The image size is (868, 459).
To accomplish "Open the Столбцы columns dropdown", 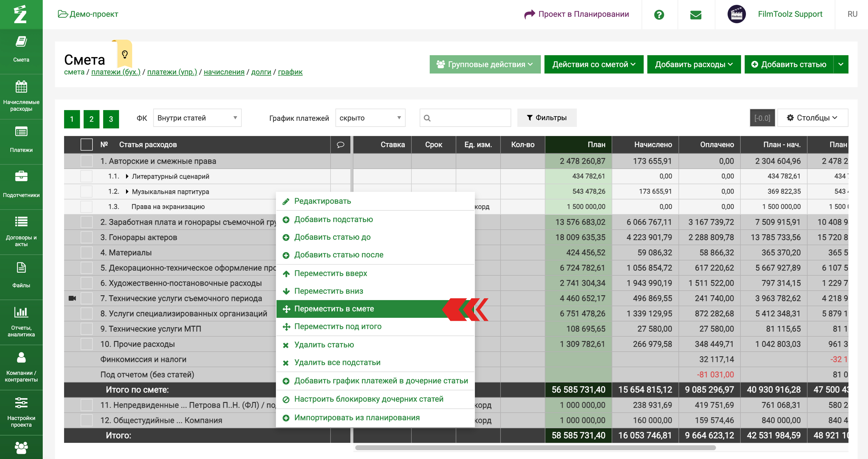I will pyautogui.click(x=812, y=118).
